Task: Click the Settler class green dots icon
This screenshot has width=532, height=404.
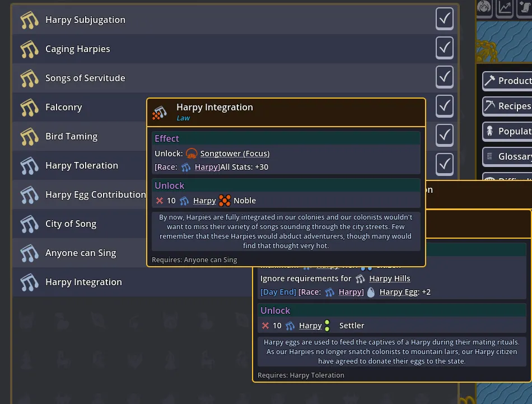Action: pos(327,326)
